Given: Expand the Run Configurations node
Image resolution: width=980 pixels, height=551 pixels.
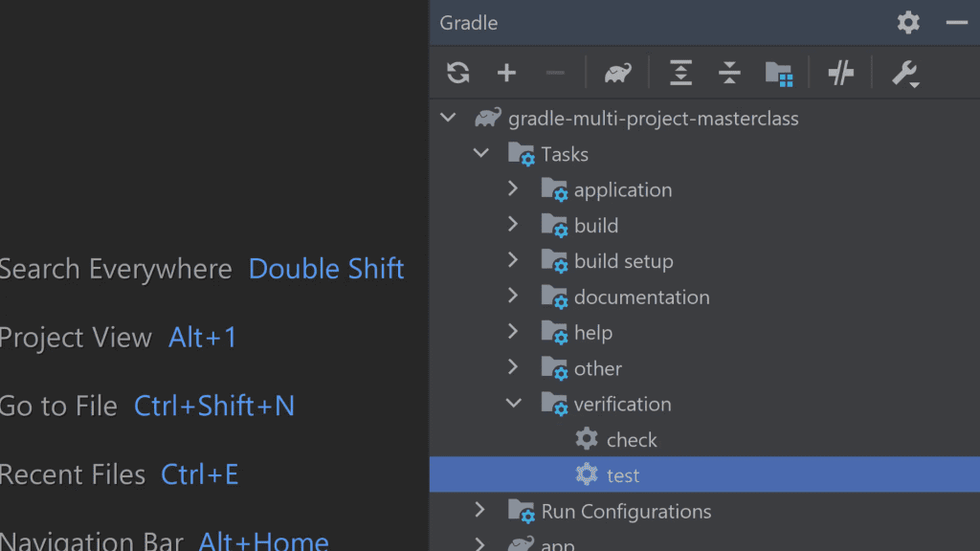Looking at the screenshot, I should [480, 510].
